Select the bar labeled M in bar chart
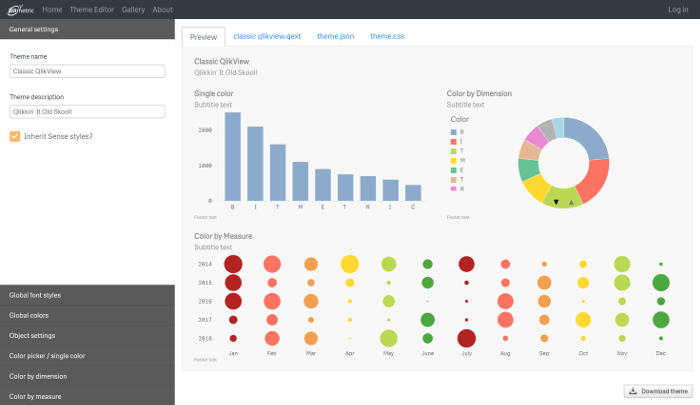The width and height of the screenshot is (700, 405). coord(300,181)
